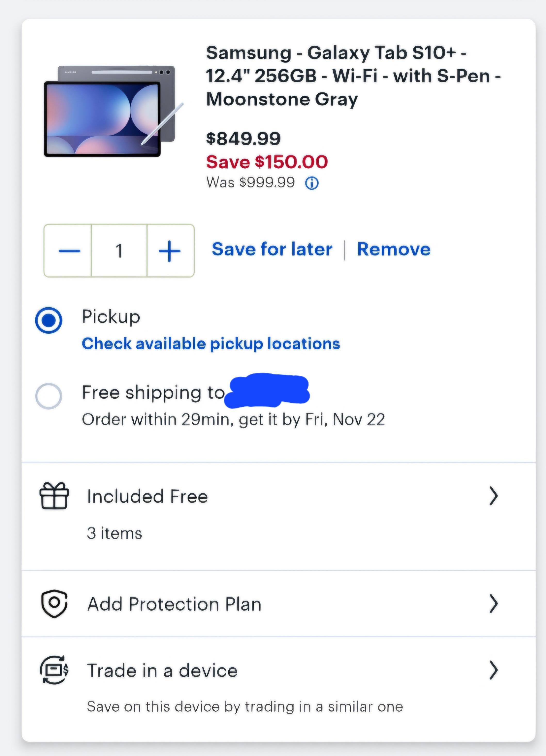Click the red Save $150.00 price badge
546x756 pixels.
(x=266, y=162)
